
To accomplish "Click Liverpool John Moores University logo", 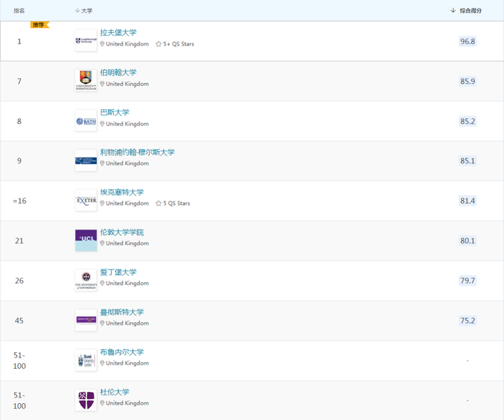I will point(86,160).
